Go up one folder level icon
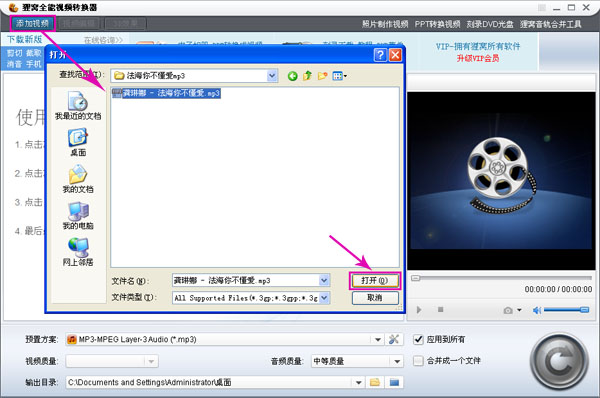Screen dimensions: 600x398 tap(307, 76)
